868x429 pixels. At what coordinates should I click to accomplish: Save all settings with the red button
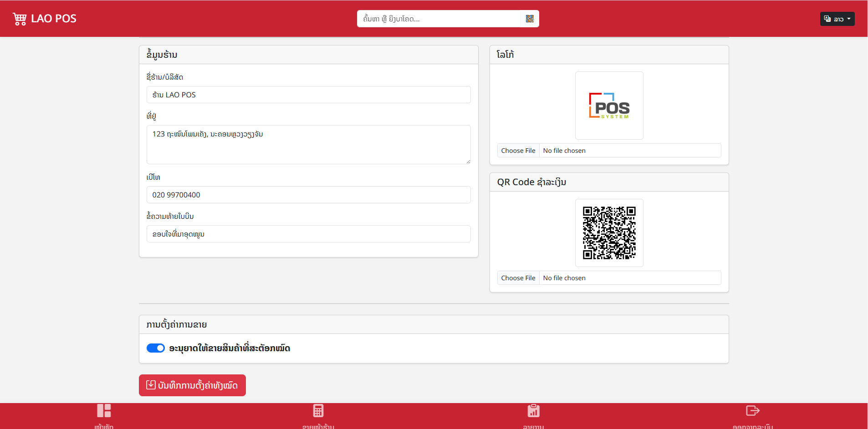pyautogui.click(x=192, y=385)
